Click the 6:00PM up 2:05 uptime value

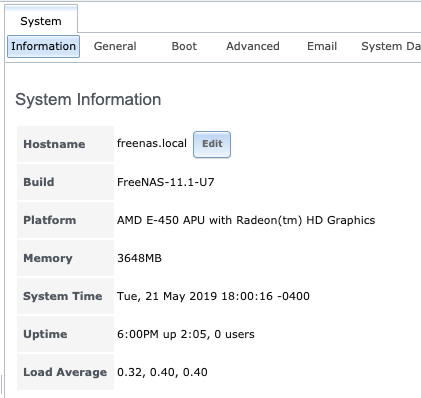[186, 334]
